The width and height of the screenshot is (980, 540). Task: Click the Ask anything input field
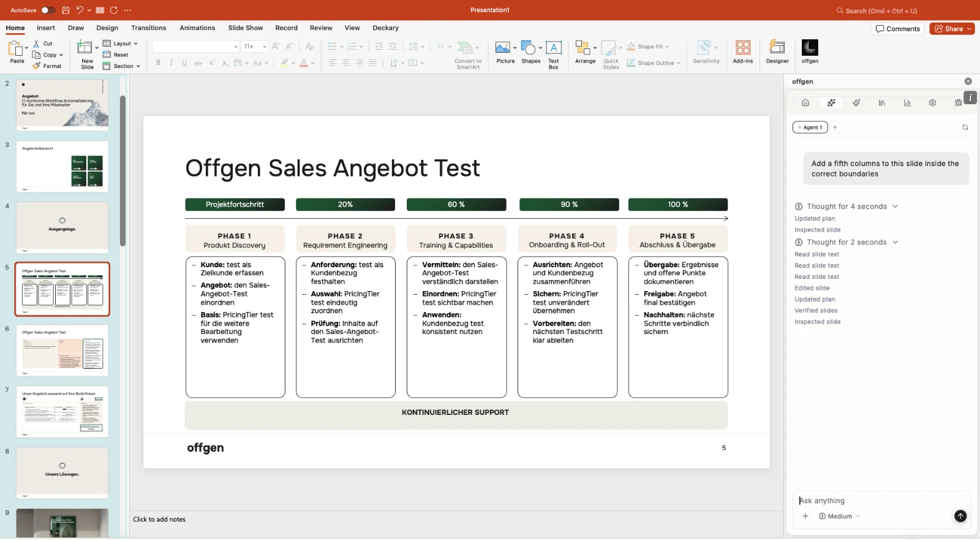coord(882,501)
